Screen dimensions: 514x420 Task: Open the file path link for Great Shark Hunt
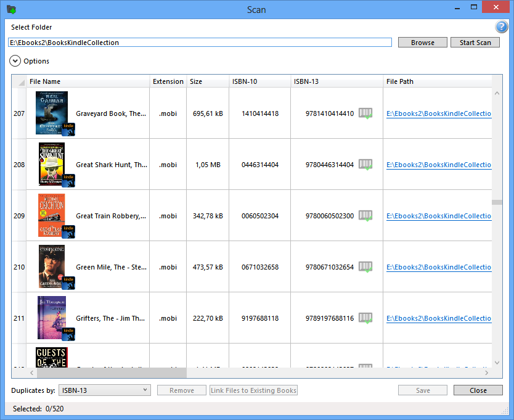point(438,165)
